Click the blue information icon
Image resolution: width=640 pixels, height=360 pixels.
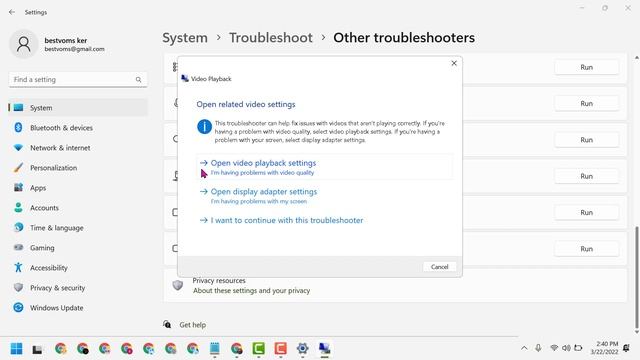(204, 127)
